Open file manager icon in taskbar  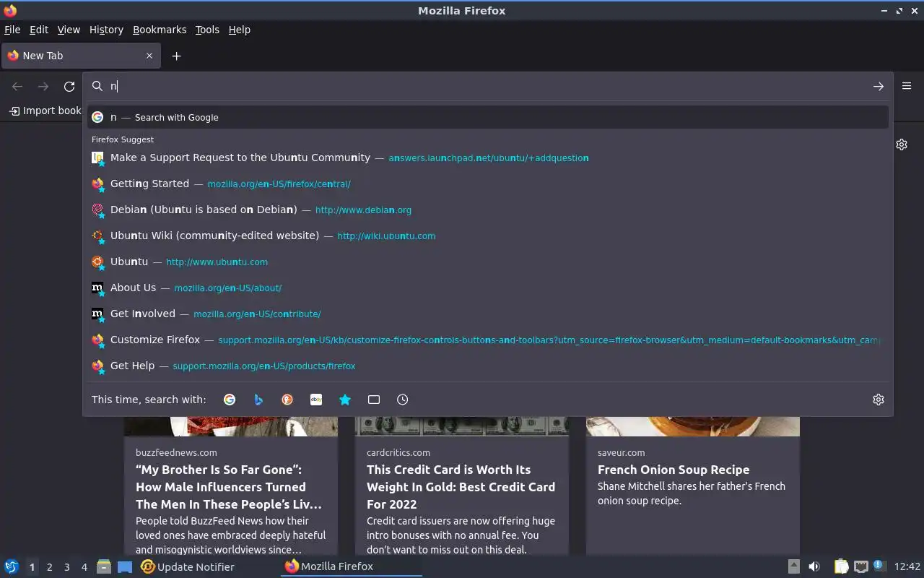point(104,567)
